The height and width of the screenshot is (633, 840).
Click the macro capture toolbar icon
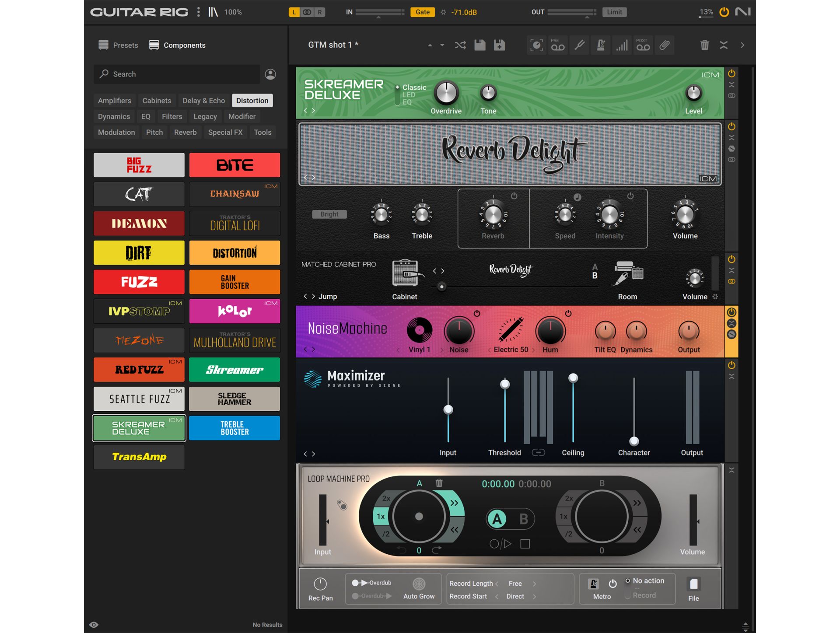click(536, 45)
